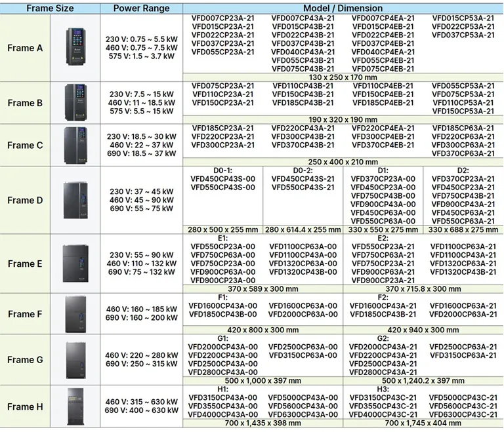The height and width of the screenshot is (432, 504).
Task: Click the 130 x 250 x 170 mm dimension
Action: [x=343, y=77]
